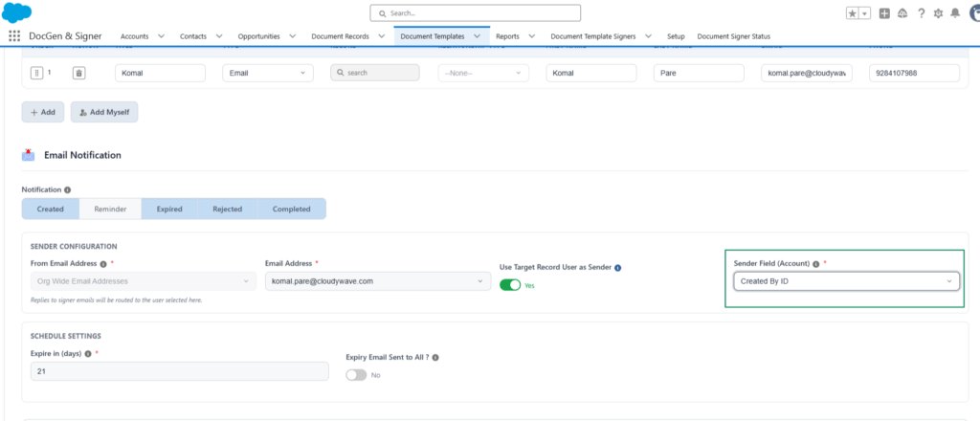This screenshot has height=421, width=980.
Task: Open the Salesforce Help question mark
Action: point(922,13)
